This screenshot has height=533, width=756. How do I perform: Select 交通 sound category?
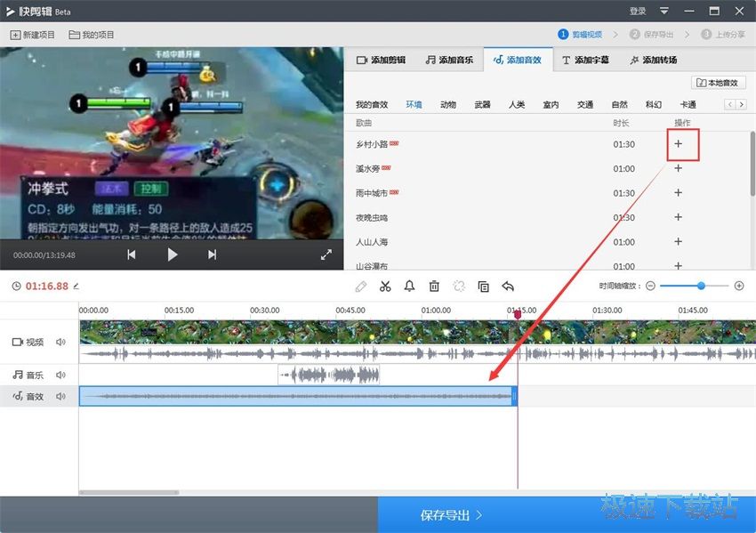[x=585, y=105]
